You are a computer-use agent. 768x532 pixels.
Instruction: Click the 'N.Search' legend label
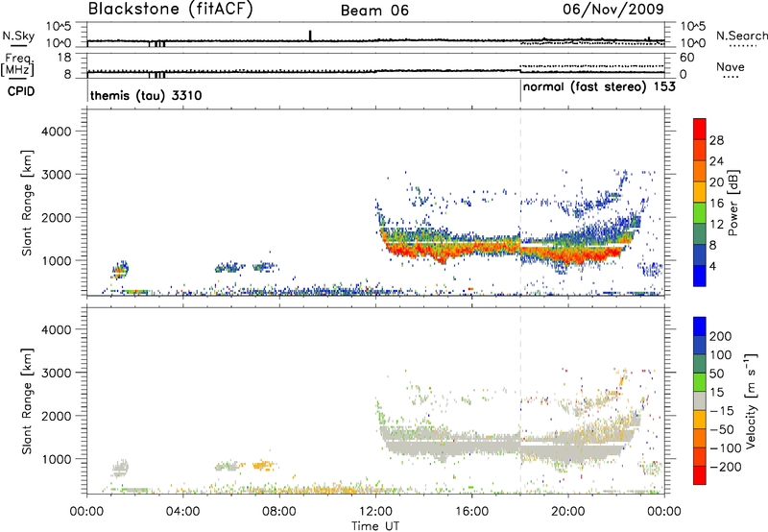pos(741,36)
